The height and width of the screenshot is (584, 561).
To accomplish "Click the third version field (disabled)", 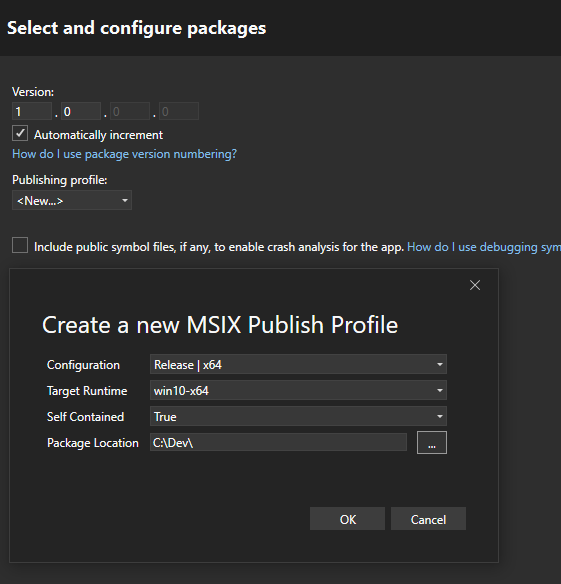I will click(130, 111).
